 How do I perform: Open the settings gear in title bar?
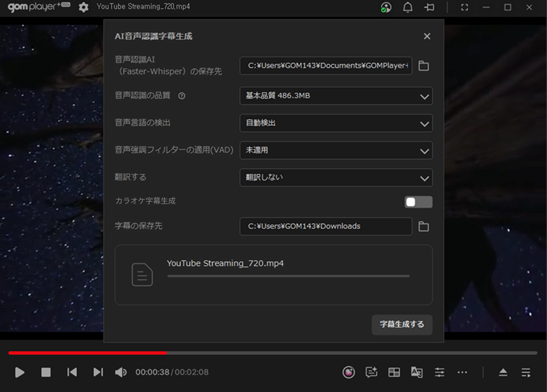point(84,7)
